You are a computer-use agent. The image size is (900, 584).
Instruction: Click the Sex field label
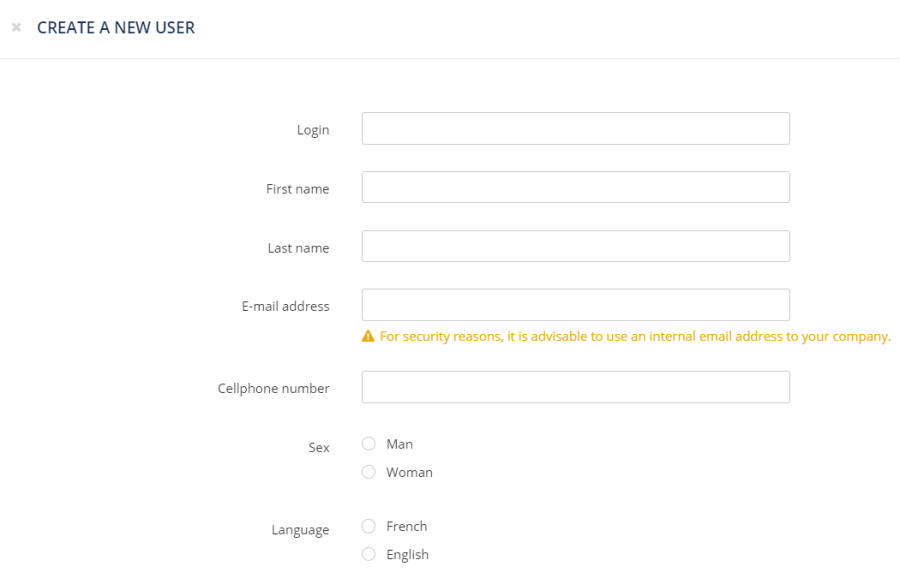coord(319,448)
